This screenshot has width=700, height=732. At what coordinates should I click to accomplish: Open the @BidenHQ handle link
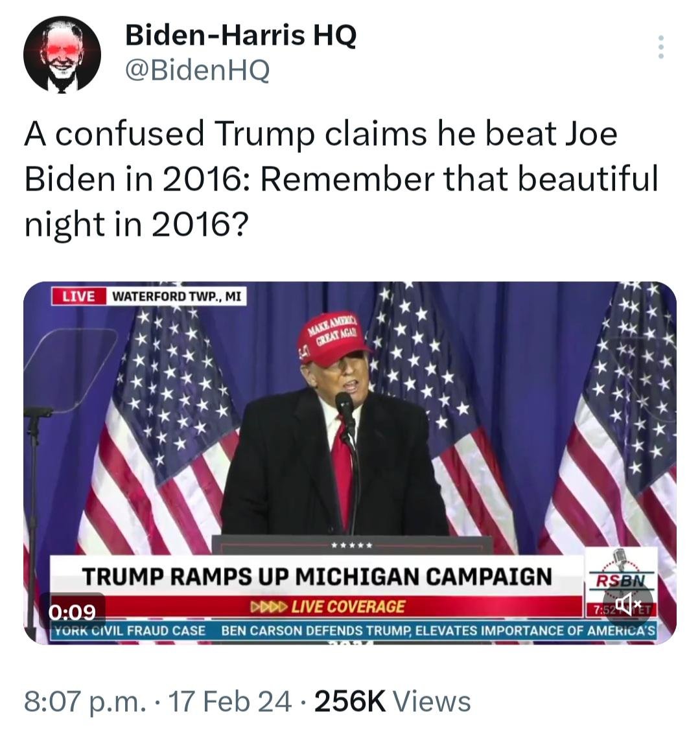tap(197, 71)
